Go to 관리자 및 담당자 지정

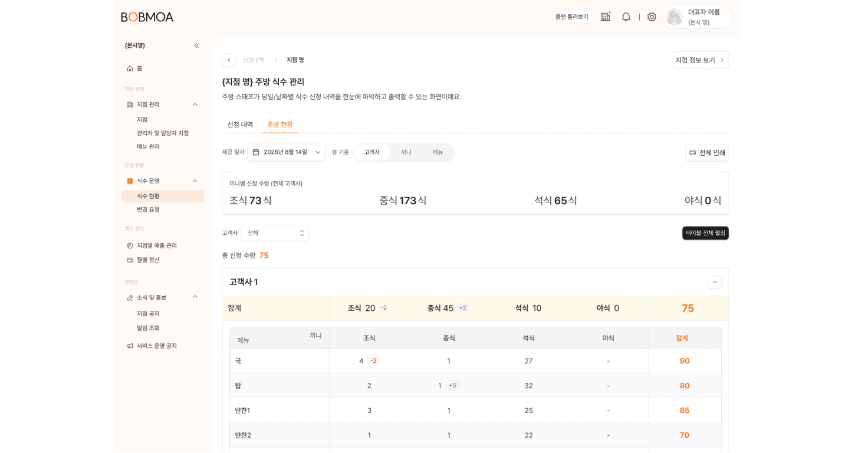coord(163,133)
